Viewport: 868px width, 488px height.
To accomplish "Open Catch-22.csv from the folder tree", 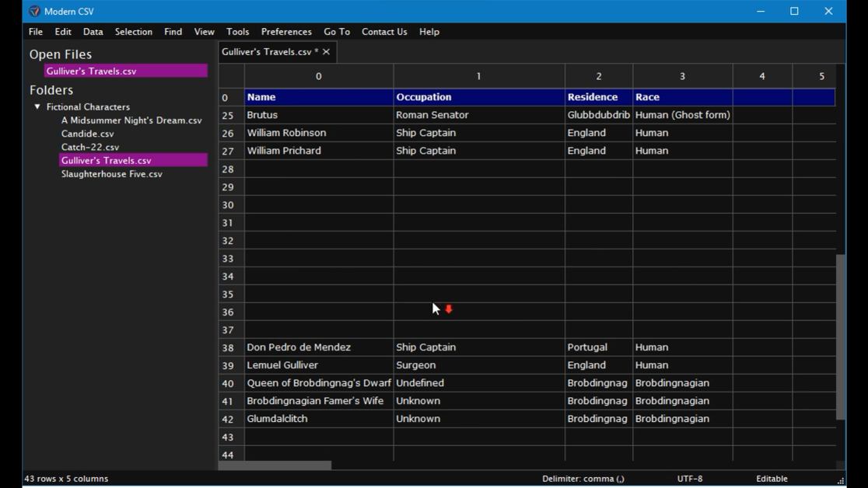I will click(90, 147).
